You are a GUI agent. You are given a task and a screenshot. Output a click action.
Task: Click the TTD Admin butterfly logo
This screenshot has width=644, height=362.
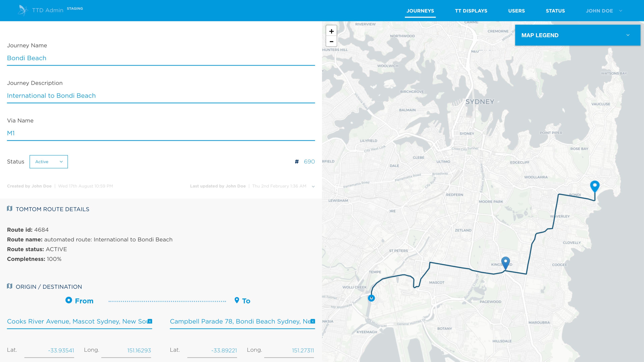point(23,10)
